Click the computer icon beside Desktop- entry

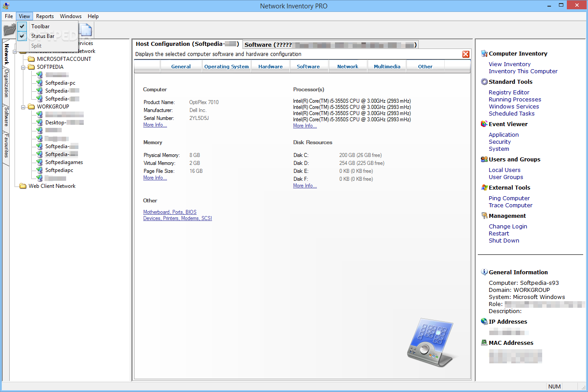[39, 123]
